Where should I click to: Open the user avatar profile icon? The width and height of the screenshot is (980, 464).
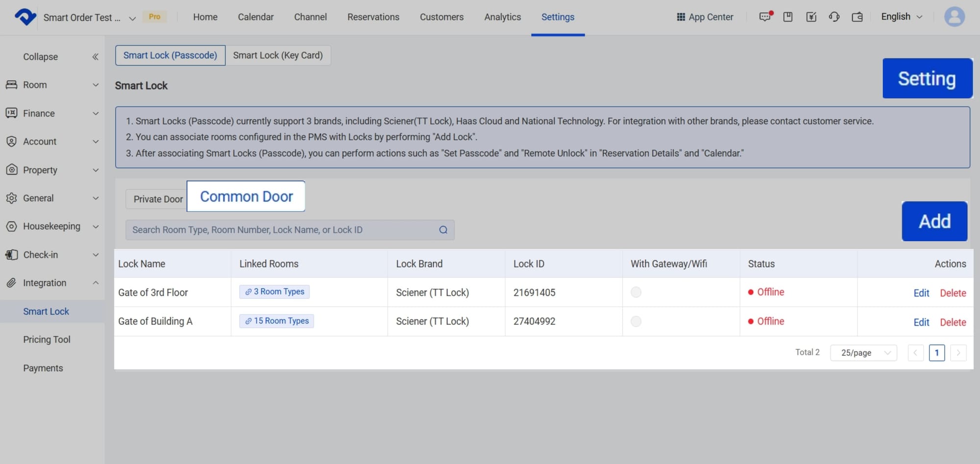click(x=954, y=17)
